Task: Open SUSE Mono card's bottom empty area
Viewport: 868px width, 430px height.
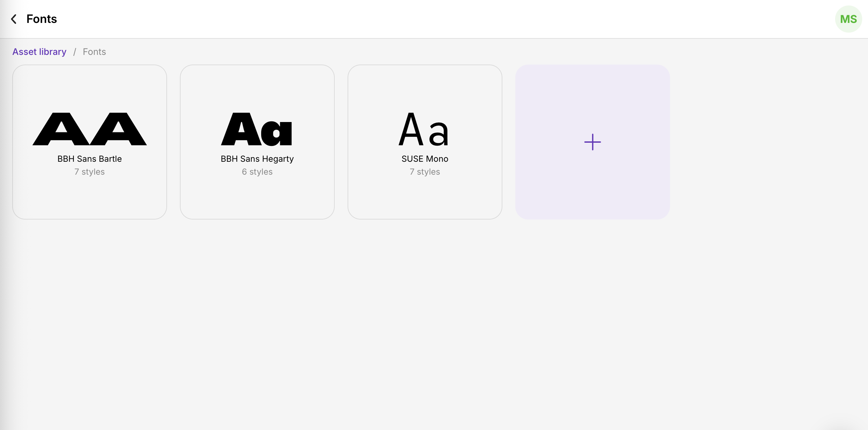Action: (x=425, y=199)
